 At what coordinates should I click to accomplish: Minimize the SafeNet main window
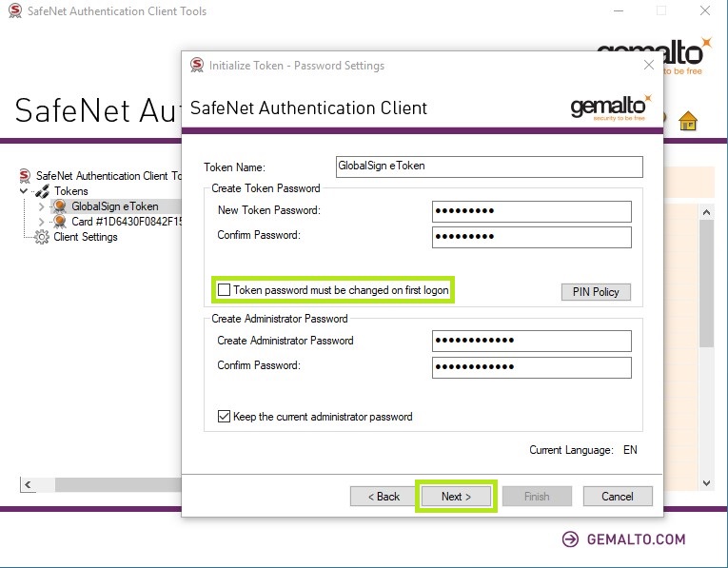point(618,10)
